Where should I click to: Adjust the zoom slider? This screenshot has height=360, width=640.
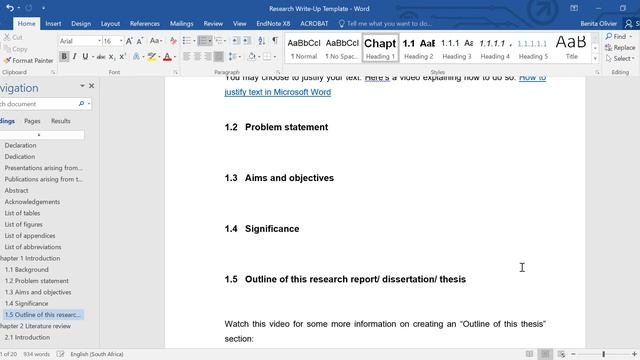603,354
